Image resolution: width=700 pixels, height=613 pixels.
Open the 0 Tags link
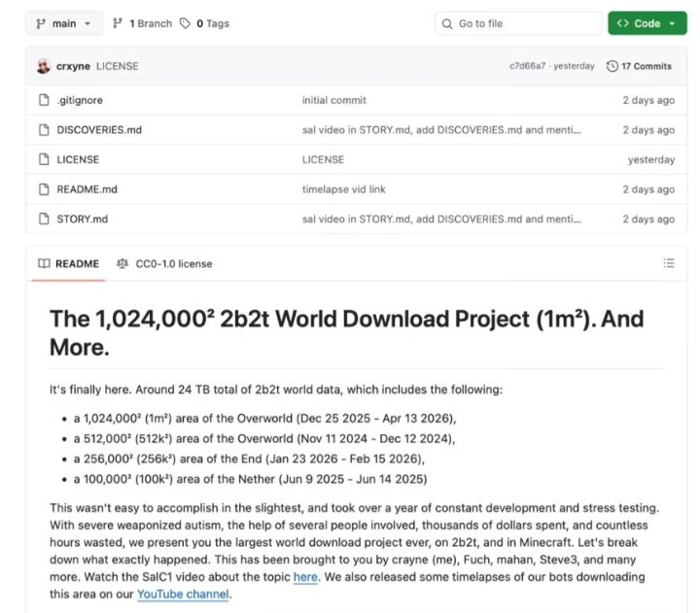(x=213, y=23)
